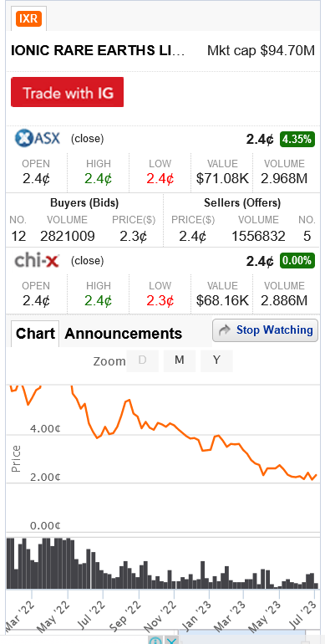The image size is (325, 644).
Task: Close the ad with the X icon
Action: click(x=171, y=640)
